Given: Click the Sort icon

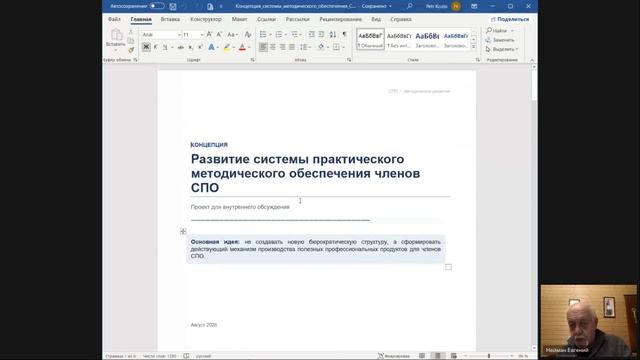Looking at the screenshot, I should pyautogui.click(x=333, y=34).
